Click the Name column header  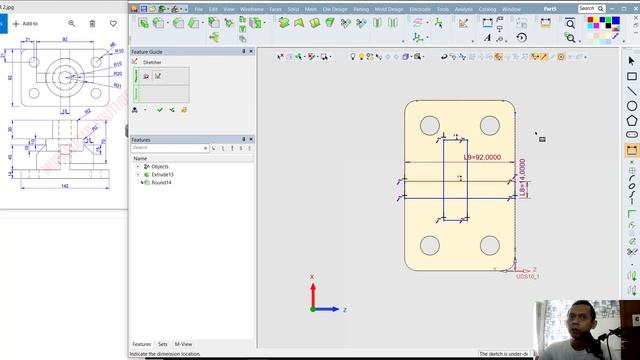pos(140,158)
